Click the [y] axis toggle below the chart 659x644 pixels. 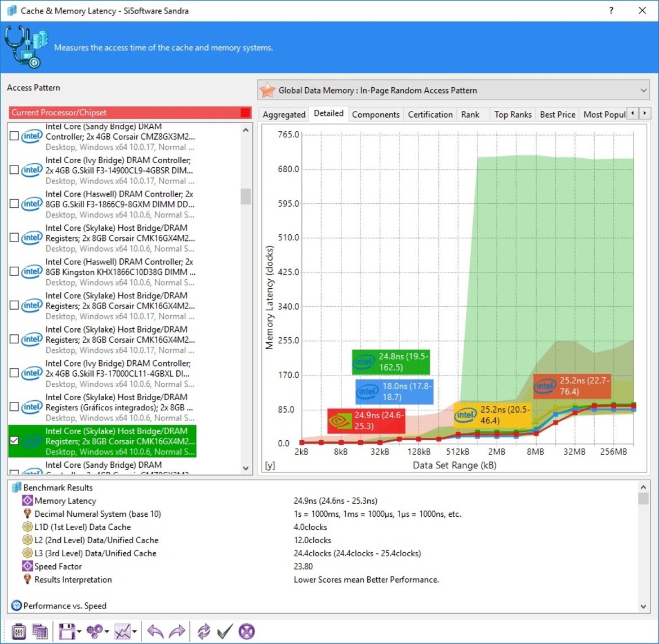(x=270, y=466)
